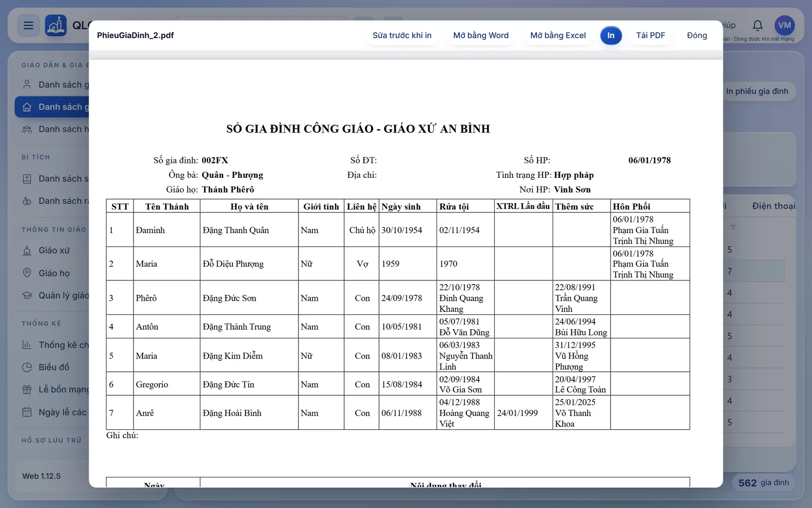Click the birth date 24/09/1978
The height and width of the screenshot is (508, 812).
point(402,298)
